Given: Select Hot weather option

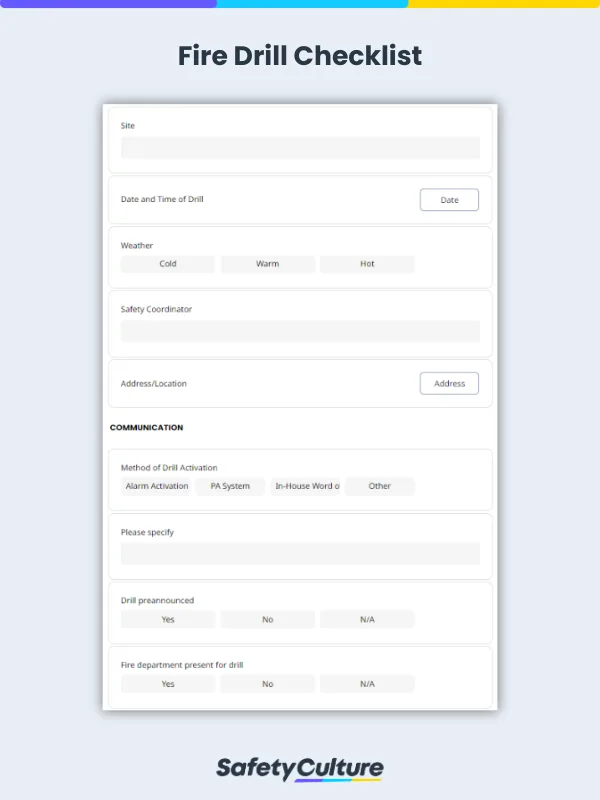Looking at the screenshot, I should [x=367, y=264].
